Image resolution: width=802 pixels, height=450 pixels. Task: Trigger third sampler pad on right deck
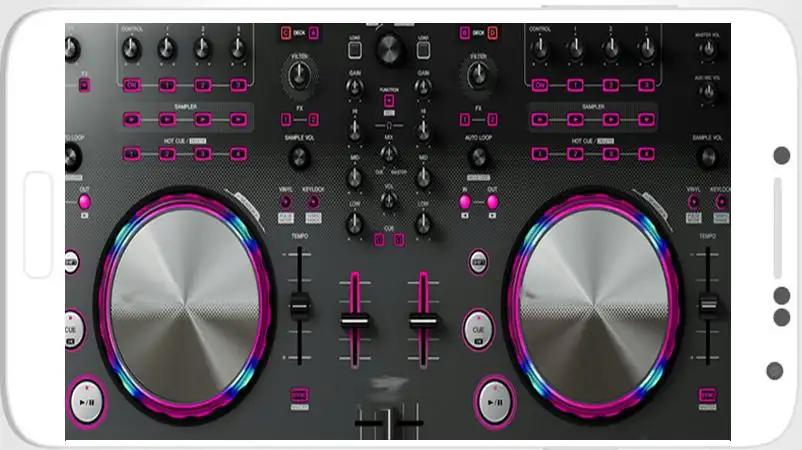[x=611, y=120]
